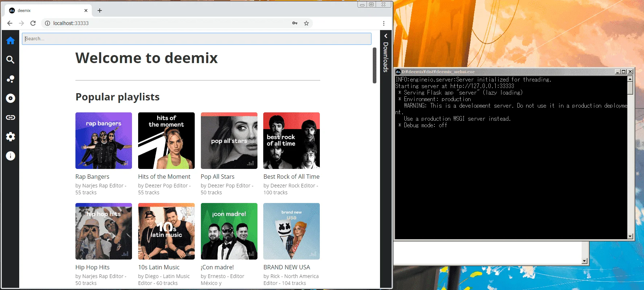Screen dimensions: 644x290
Task: Focus the Search input field
Action: tap(197, 39)
